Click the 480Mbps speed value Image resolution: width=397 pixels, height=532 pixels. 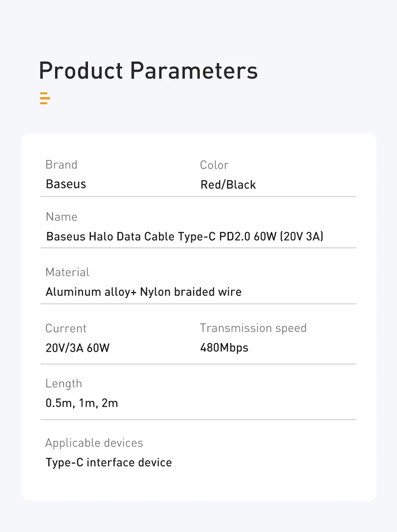pyautogui.click(x=224, y=347)
